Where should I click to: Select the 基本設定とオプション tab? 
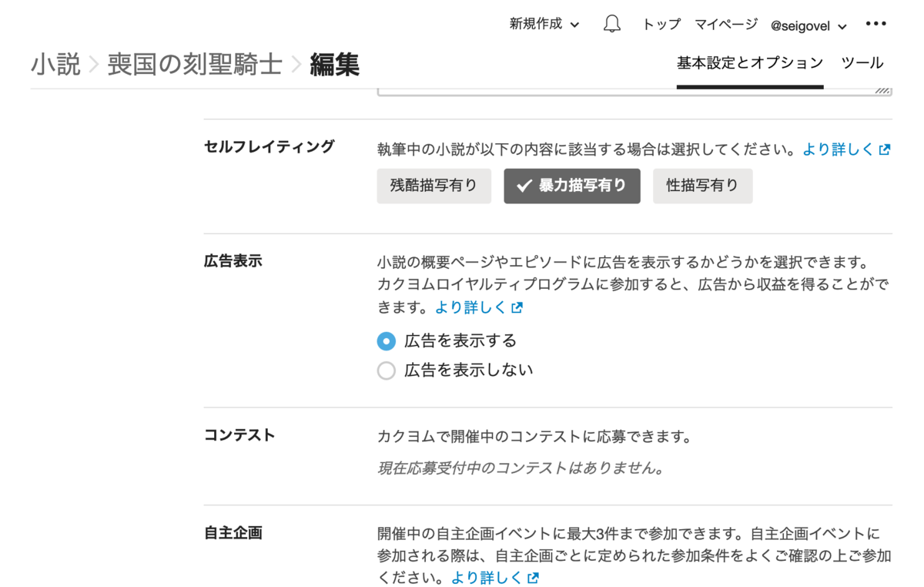[x=749, y=62]
